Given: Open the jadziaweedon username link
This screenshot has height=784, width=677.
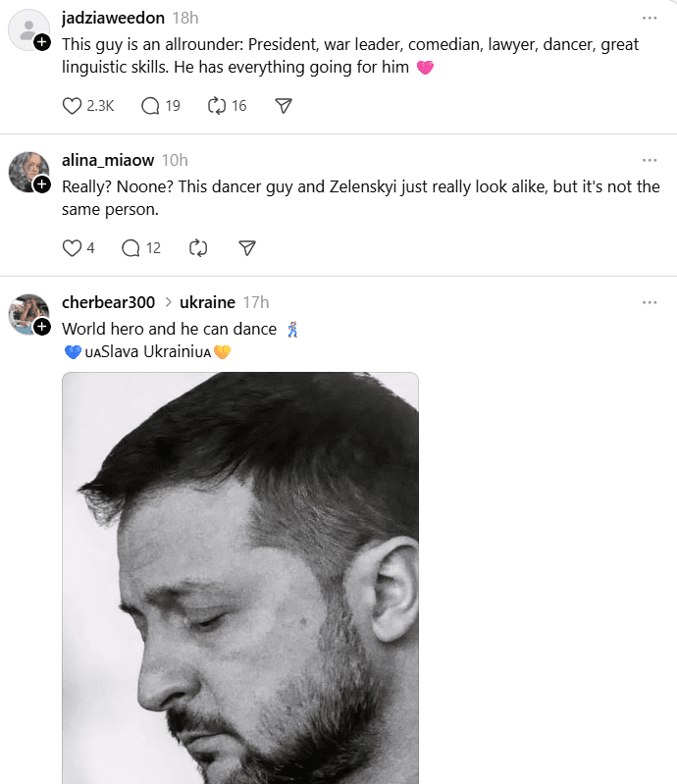Looking at the screenshot, I should [113, 19].
